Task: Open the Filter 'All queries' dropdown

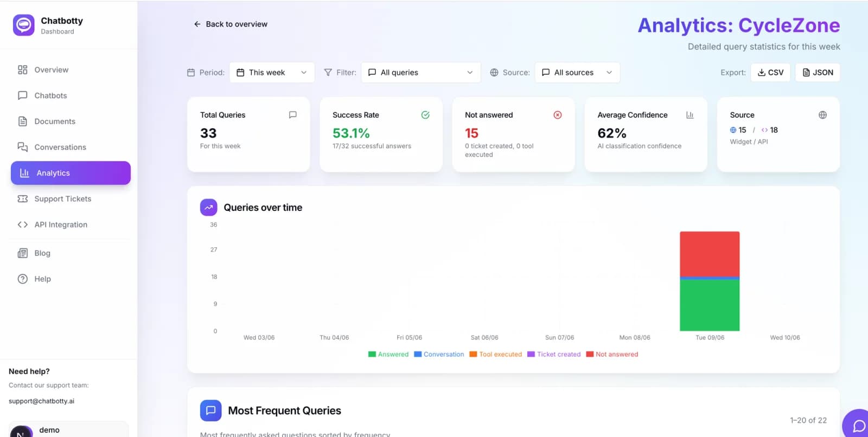Action: [421, 73]
